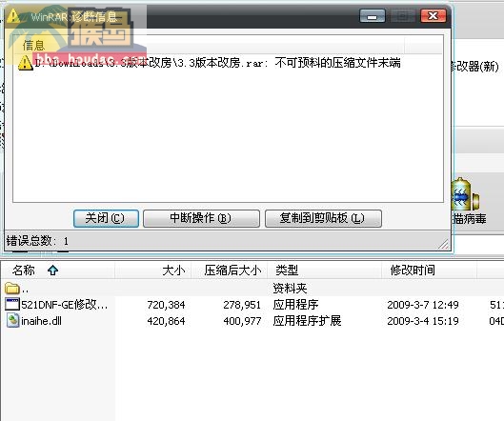Click size value 720,384
This screenshot has height=421, width=504.
click(x=166, y=305)
